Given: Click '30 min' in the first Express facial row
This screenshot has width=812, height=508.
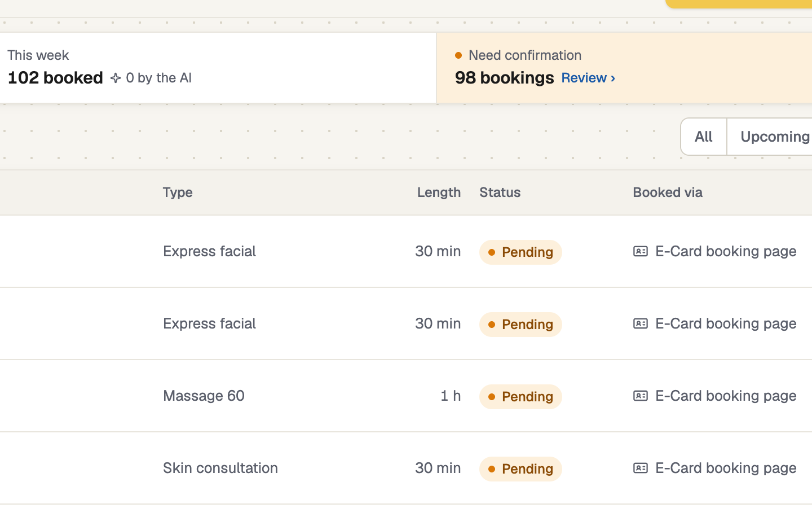Looking at the screenshot, I should 438,251.
